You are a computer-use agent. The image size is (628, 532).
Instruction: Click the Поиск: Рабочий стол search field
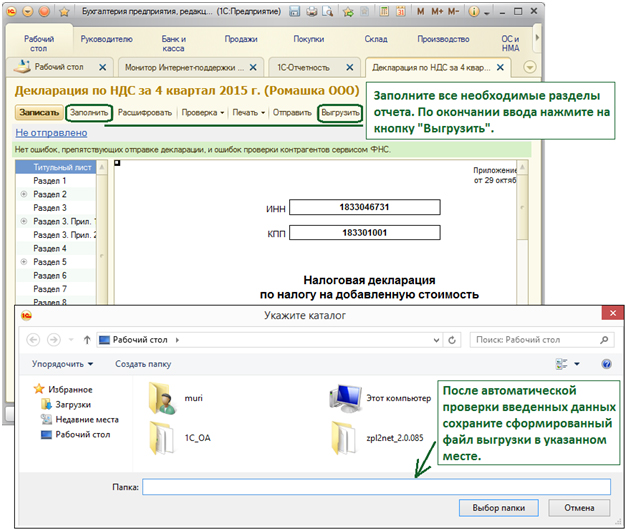(x=541, y=340)
